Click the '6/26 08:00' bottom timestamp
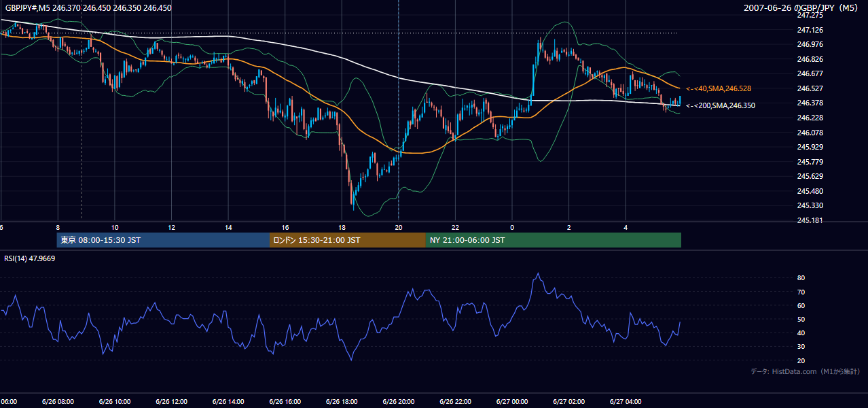This screenshot has width=868, height=408. click(58, 402)
